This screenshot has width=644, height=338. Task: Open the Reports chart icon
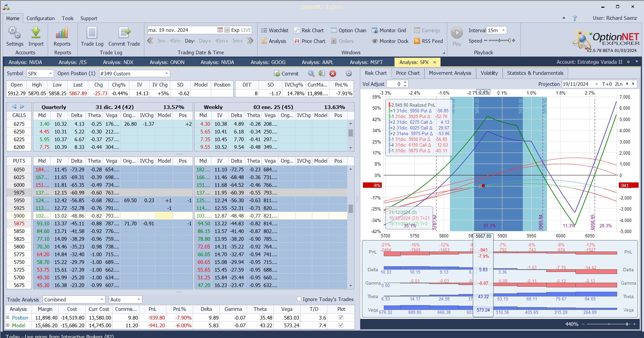point(62,33)
